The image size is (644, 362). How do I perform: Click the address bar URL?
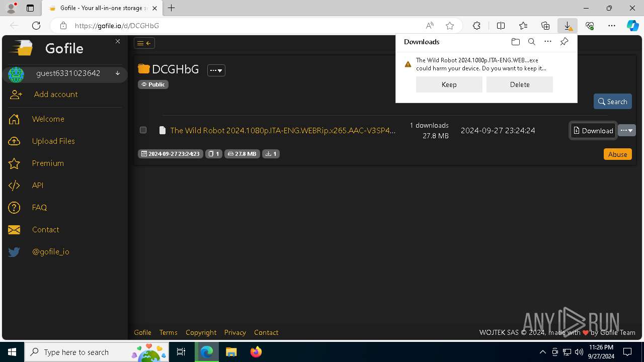click(x=117, y=26)
